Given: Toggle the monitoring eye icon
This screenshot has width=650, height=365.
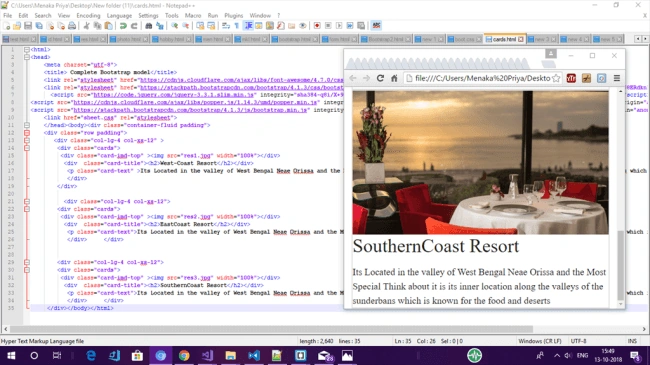Looking at the screenshot, I should (x=303, y=26).
